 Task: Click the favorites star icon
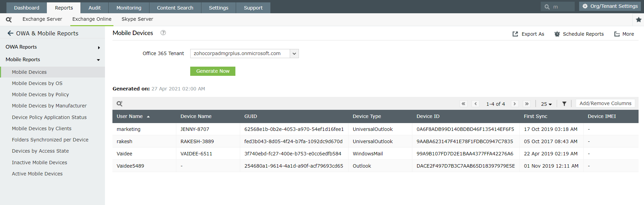click(x=639, y=20)
